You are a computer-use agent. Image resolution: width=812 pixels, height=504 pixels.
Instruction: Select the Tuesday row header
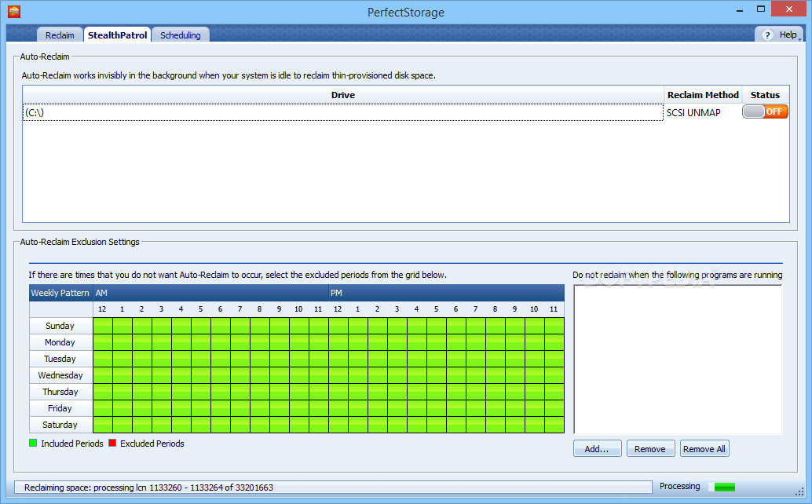pyautogui.click(x=60, y=359)
